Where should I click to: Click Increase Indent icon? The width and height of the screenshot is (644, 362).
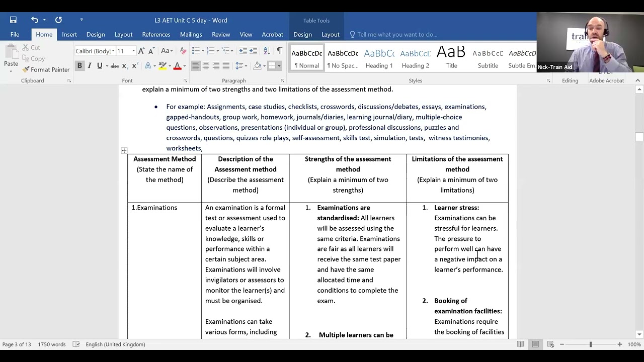click(x=253, y=51)
